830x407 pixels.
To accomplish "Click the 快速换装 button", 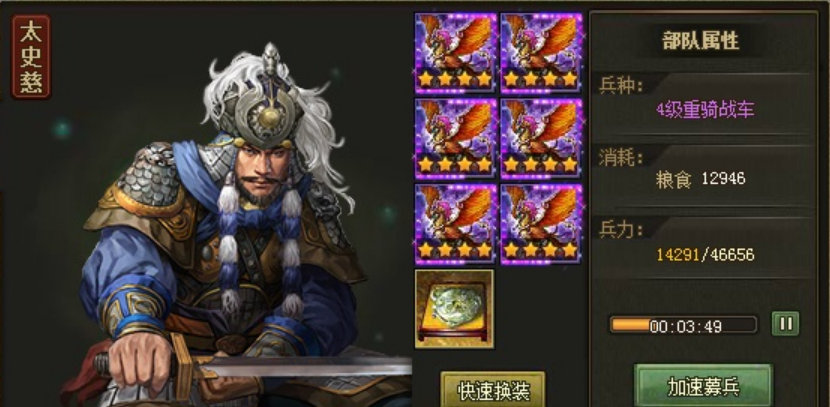I will (x=493, y=390).
